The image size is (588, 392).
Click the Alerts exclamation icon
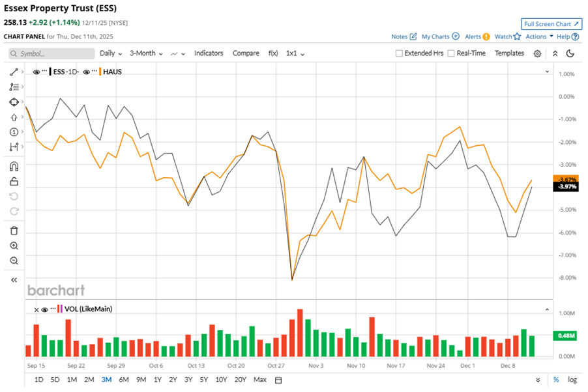tap(486, 36)
